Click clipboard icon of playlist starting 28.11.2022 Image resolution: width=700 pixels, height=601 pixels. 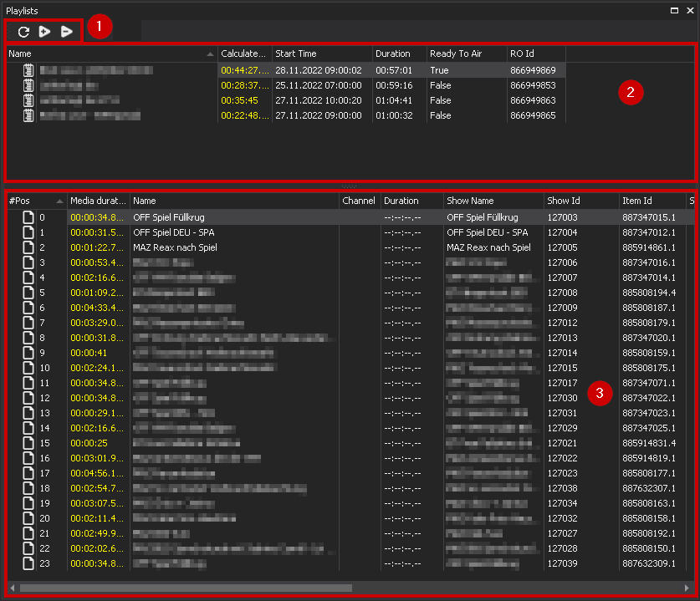pyautogui.click(x=29, y=70)
